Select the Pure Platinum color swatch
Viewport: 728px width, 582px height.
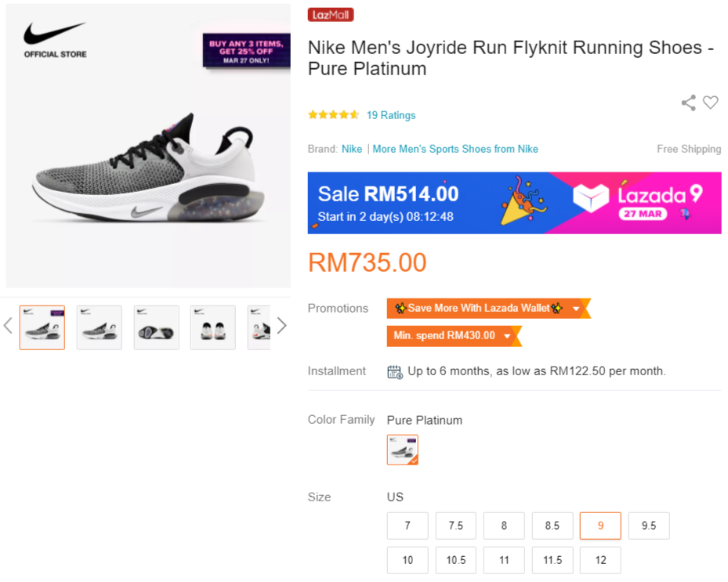[403, 450]
